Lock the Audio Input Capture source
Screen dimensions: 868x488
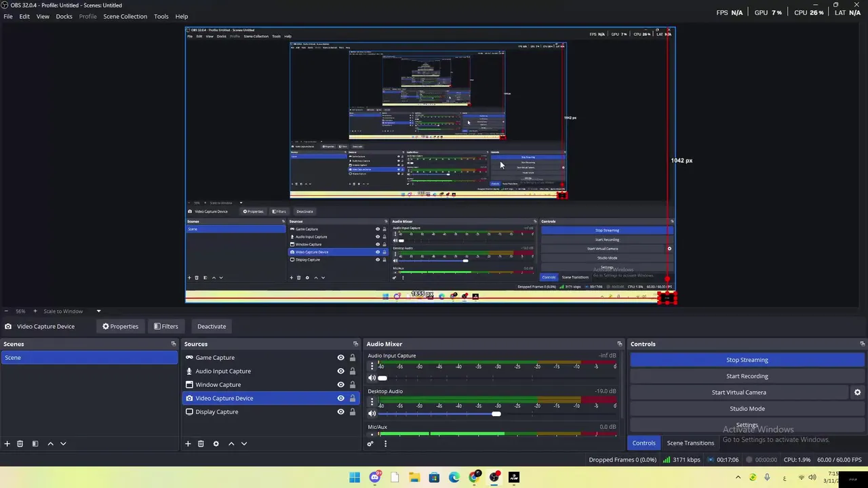coord(352,371)
